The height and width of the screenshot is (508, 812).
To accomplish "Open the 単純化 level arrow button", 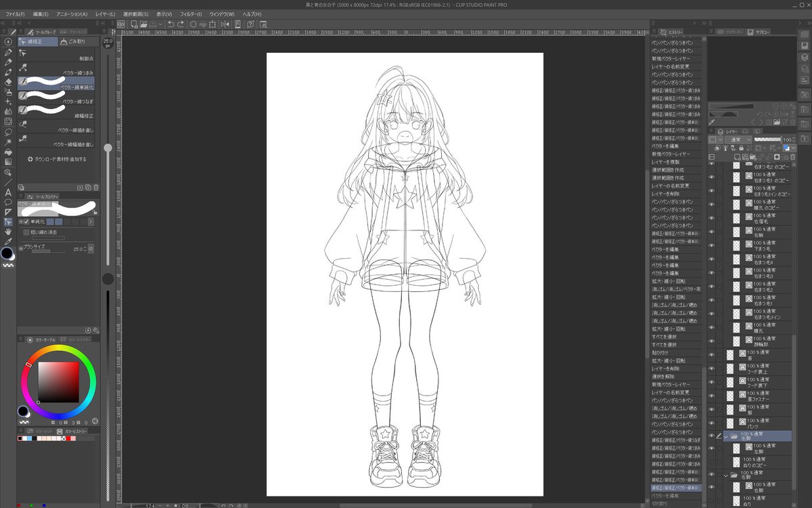I will pyautogui.click(x=90, y=221).
